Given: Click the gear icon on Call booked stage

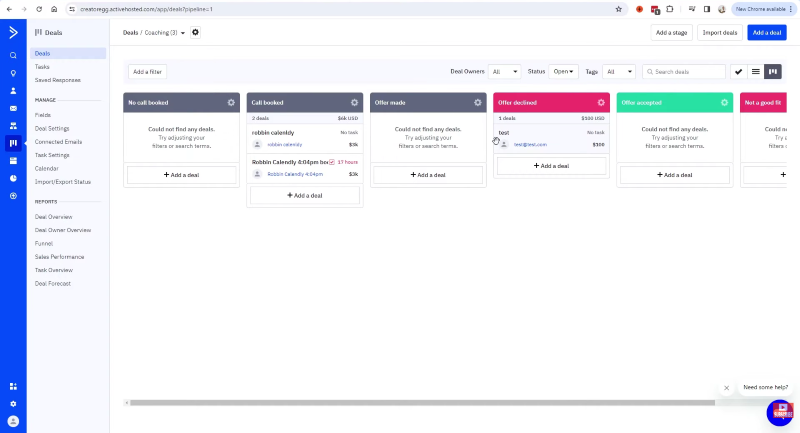Looking at the screenshot, I should 354,102.
